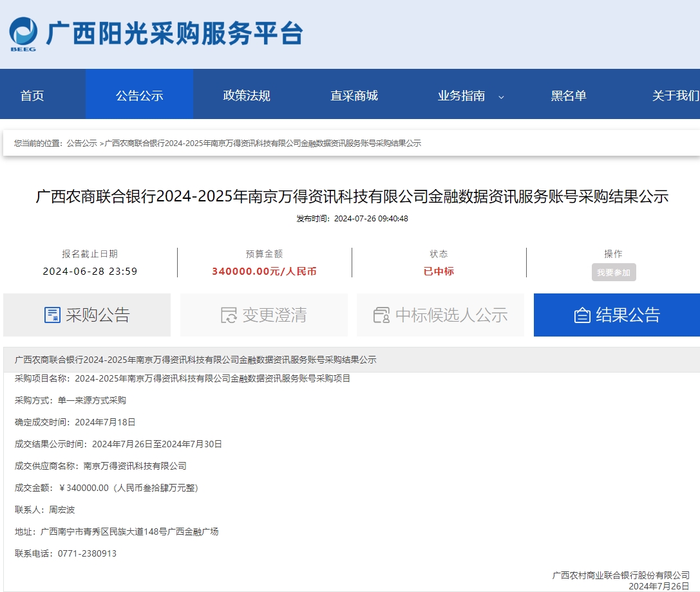The image size is (700, 592).
Task: Click the 公告公示 breadcrumb link
Action: coord(82,143)
